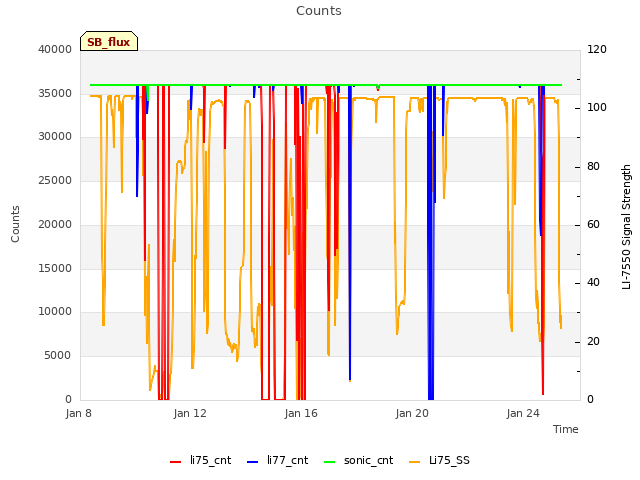Click the 40 right-axis tick label

593,282
